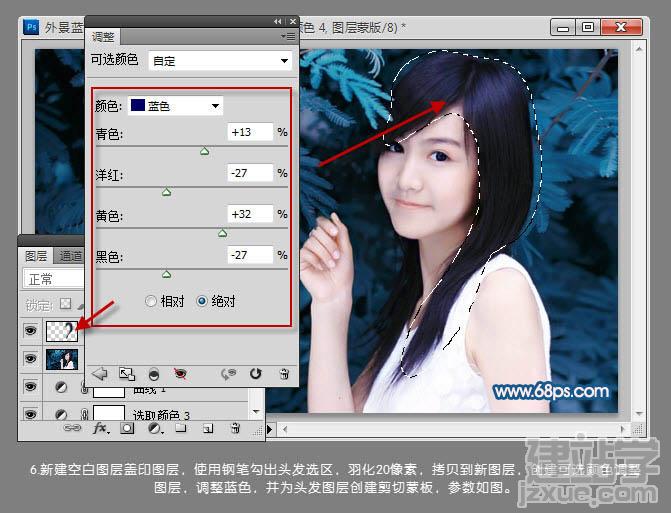The width and height of the screenshot is (671, 513).
Task: Click the 青色 value field +13
Action: click(250, 132)
